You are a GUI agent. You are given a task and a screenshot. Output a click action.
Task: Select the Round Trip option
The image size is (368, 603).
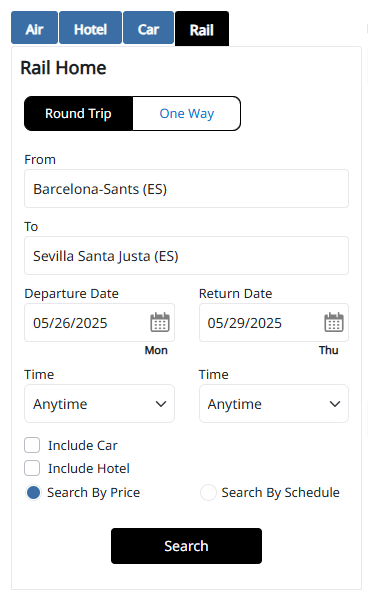point(78,113)
